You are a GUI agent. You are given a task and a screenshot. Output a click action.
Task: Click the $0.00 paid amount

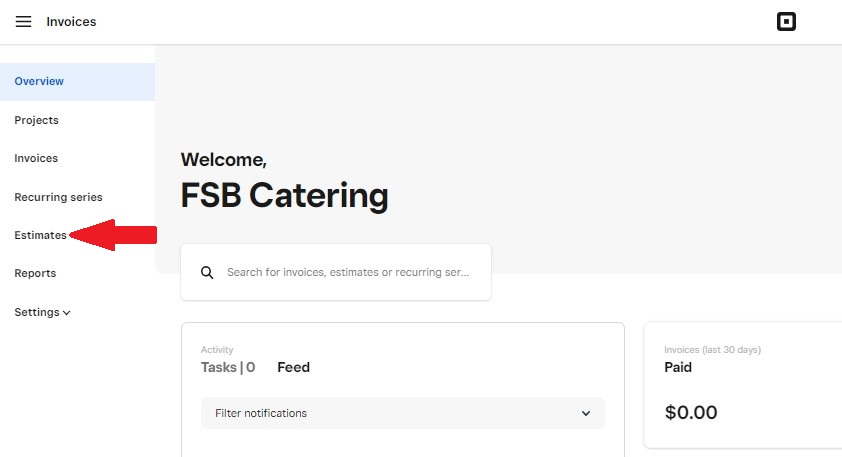[x=691, y=412]
